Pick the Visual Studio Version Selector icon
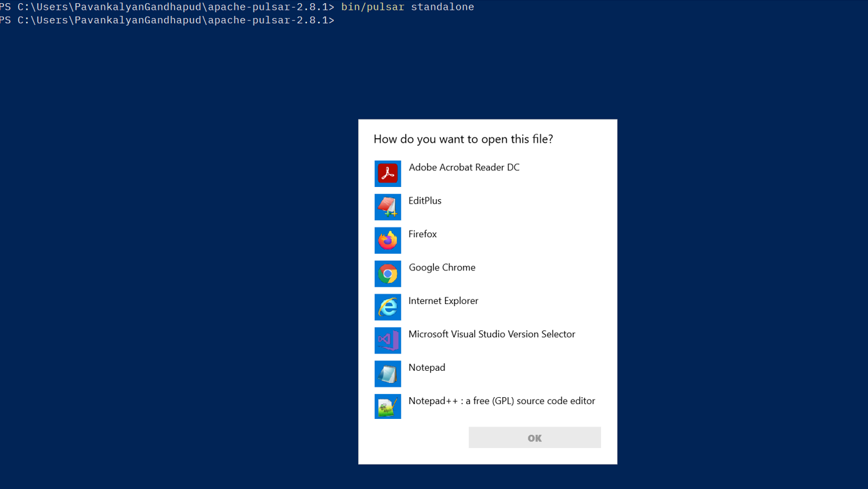This screenshot has width=868, height=489. 388,341
